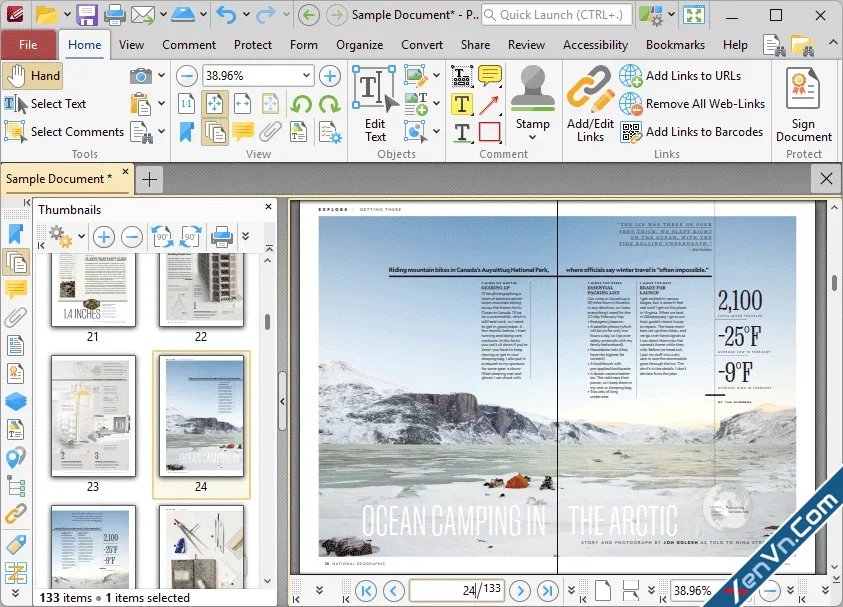Viewport: 843px width, 607px height.
Task: Select the Add Text tool in Objects
Action: (416, 104)
